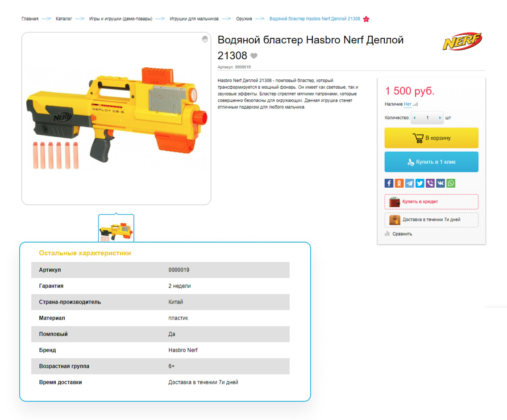Tweet this product via Twitter icon

click(420, 183)
